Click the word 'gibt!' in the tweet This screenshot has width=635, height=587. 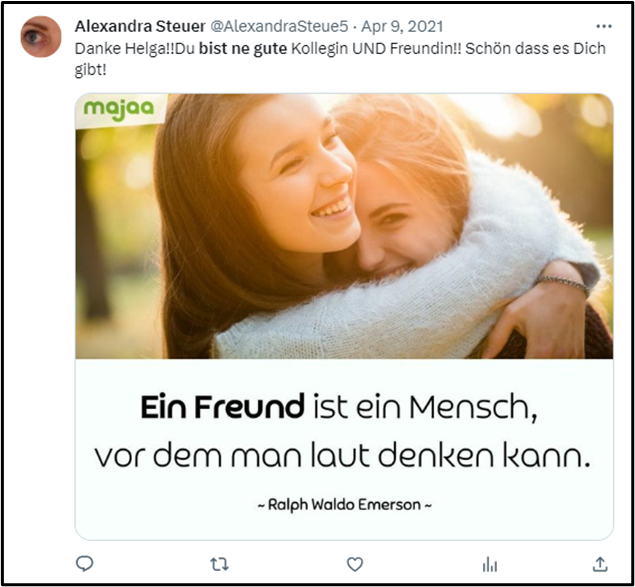91,70
